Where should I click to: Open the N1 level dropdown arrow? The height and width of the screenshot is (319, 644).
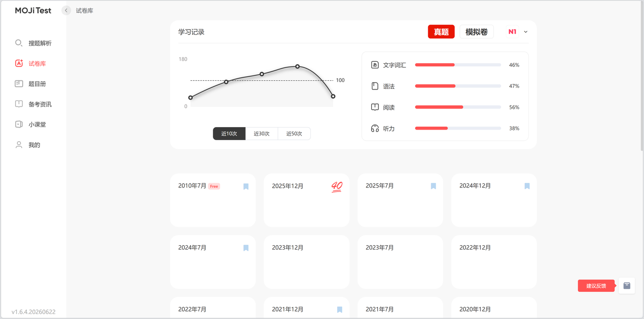526,32
